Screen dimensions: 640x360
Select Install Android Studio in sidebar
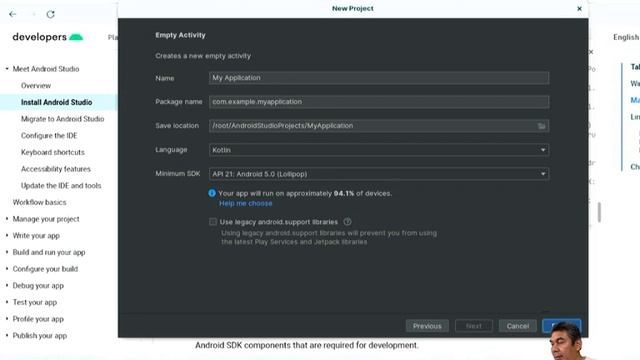(x=56, y=102)
